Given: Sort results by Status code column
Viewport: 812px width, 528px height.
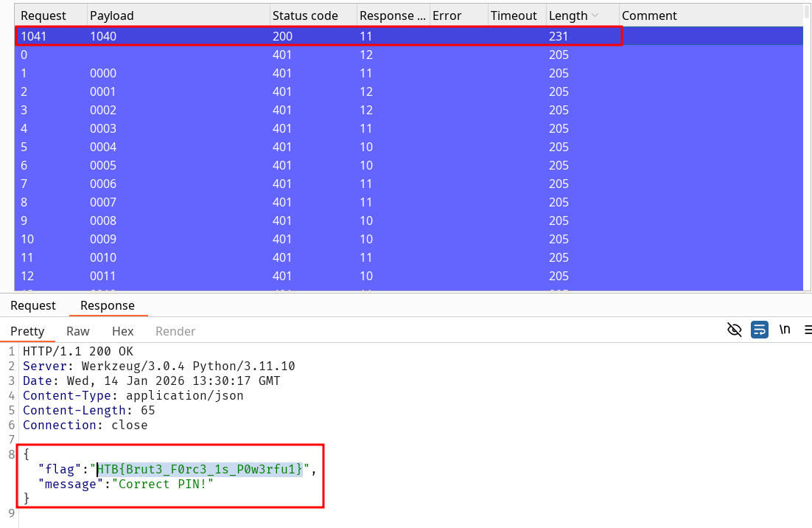Looking at the screenshot, I should [x=305, y=15].
